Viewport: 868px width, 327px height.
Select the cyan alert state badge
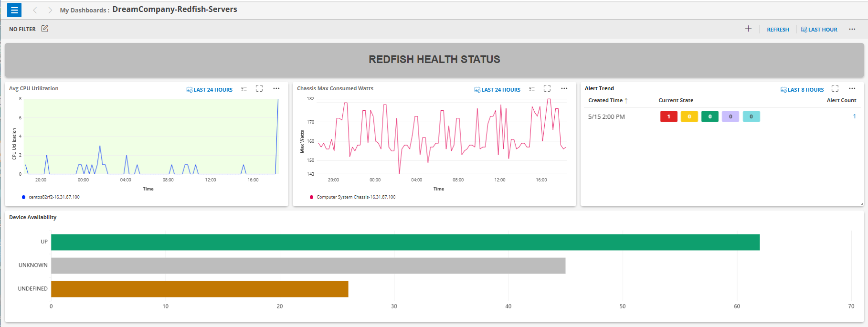(x=751, y=116)
